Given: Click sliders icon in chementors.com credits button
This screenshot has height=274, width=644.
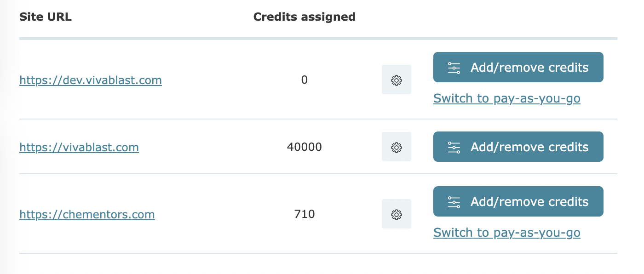Looking at the screenshot, I should click(x=454, y=202).
